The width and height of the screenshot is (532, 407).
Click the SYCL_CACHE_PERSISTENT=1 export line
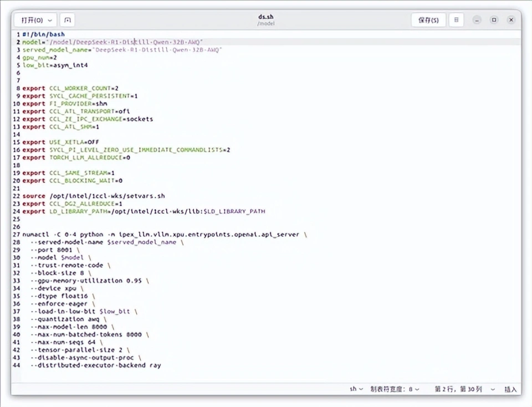tap(80, 96)
